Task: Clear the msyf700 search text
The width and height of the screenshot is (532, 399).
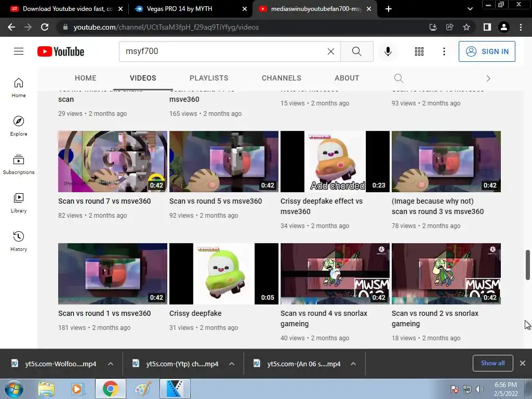Action: click(x=331, y=51)
